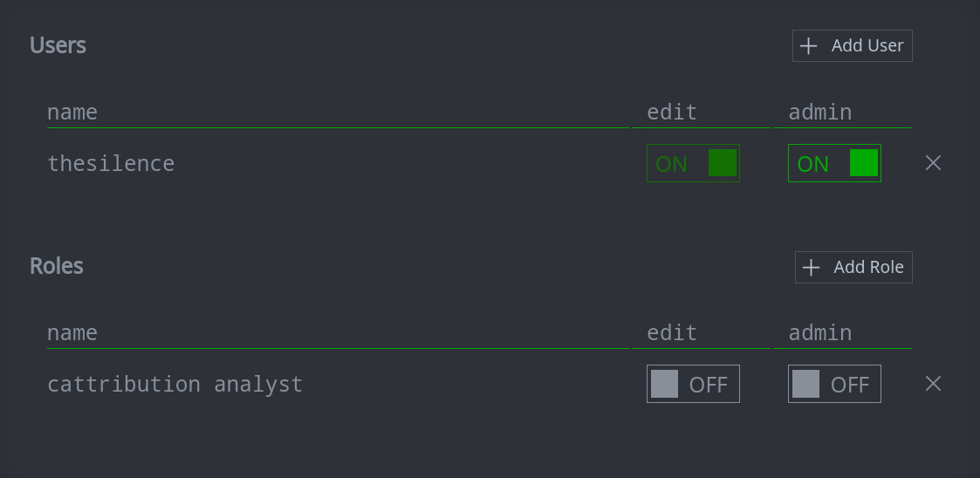
Task: Remove user thesilence with the X icon
Action: [933, 163]
